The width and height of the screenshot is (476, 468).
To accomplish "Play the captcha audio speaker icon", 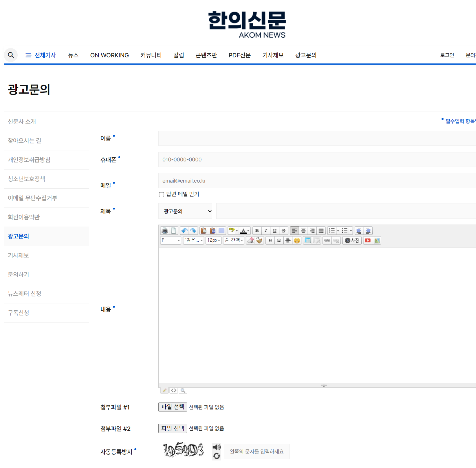I will (217, 447).
